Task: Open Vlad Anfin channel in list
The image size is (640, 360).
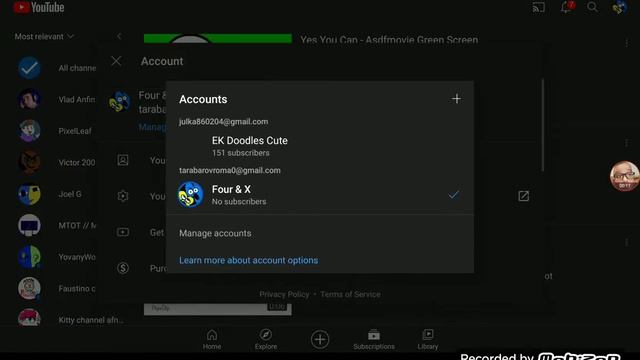Action: tap(56, 99)
